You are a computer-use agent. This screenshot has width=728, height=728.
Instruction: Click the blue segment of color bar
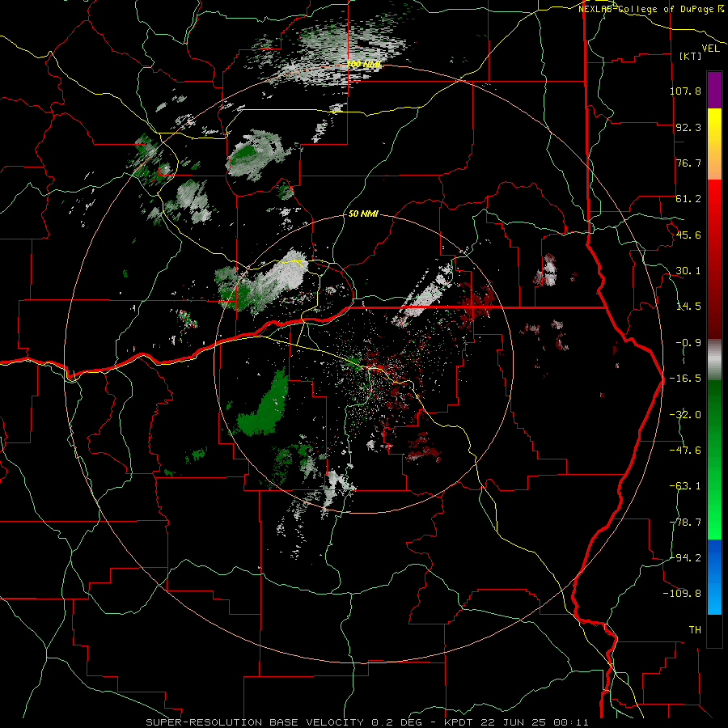click(714, 577)
